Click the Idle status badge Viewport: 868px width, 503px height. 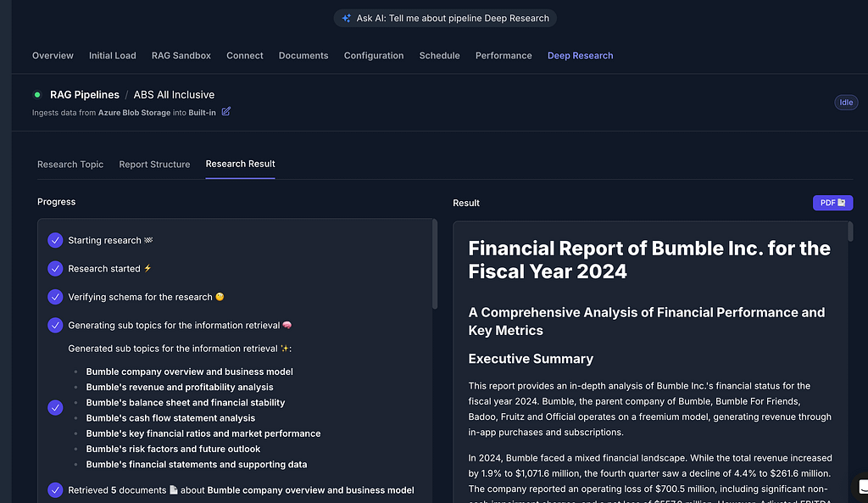[x=846, y=102]
